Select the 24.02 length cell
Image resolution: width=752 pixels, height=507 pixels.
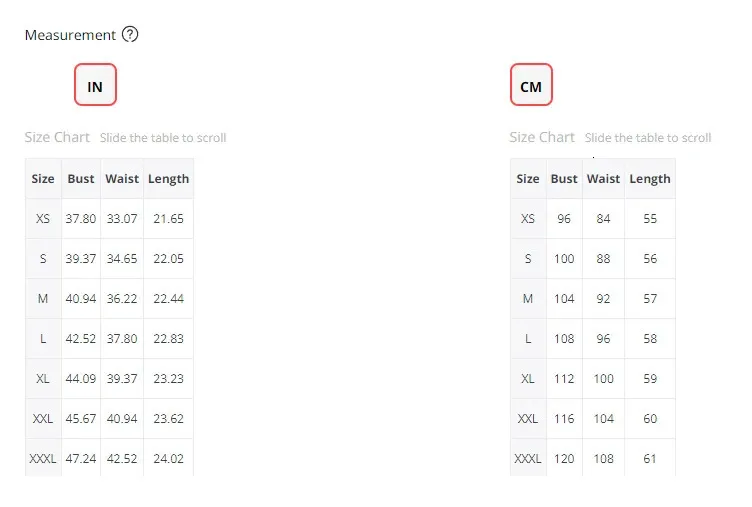click(168, 459)
